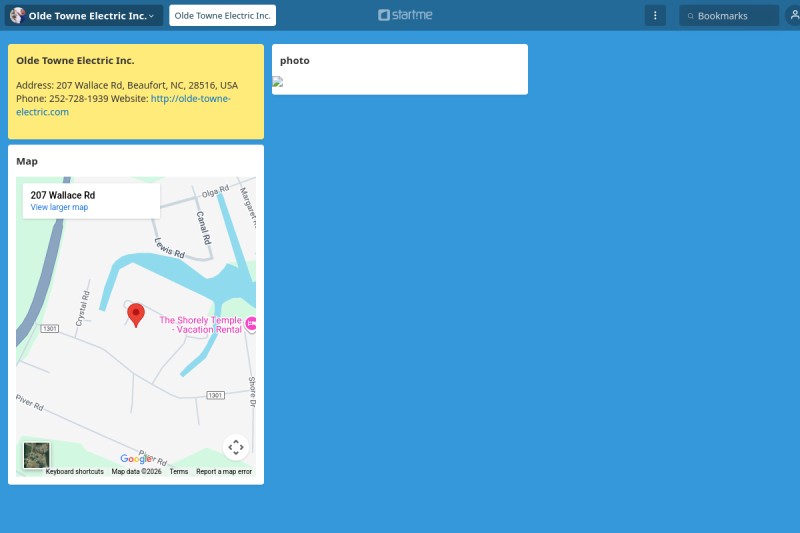Click the photo widget title

tap(295, 60)
